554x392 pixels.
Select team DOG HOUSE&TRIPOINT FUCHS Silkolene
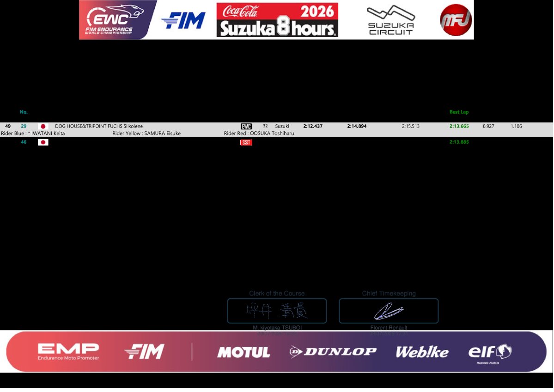point(99,126)
